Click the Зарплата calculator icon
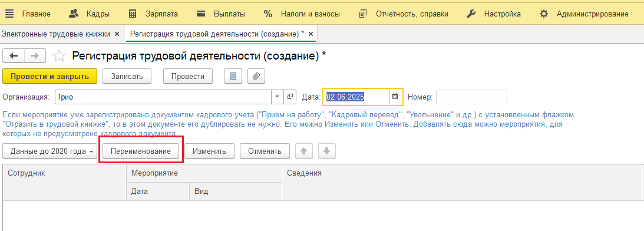Image resolution: width=644 pixels, height=231 pixels. [133, 14]
